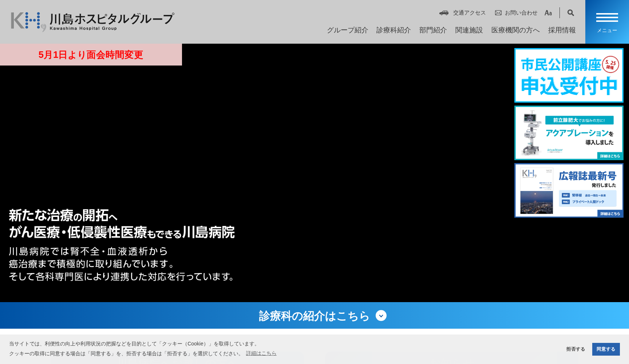Open the 広報誌最新号 banner
Screen dimensions: 629x364
click(569, 190)
